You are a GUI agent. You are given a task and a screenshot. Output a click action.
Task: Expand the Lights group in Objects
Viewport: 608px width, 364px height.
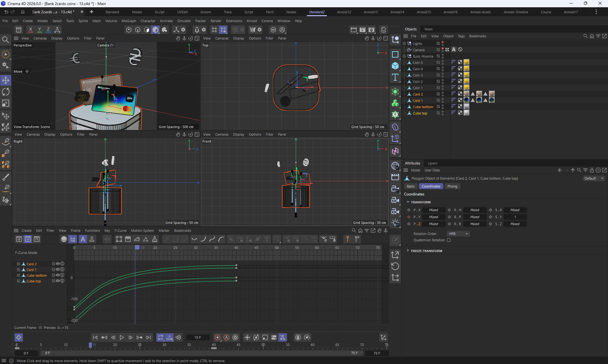pyautogui.click(x=404, y=44)
